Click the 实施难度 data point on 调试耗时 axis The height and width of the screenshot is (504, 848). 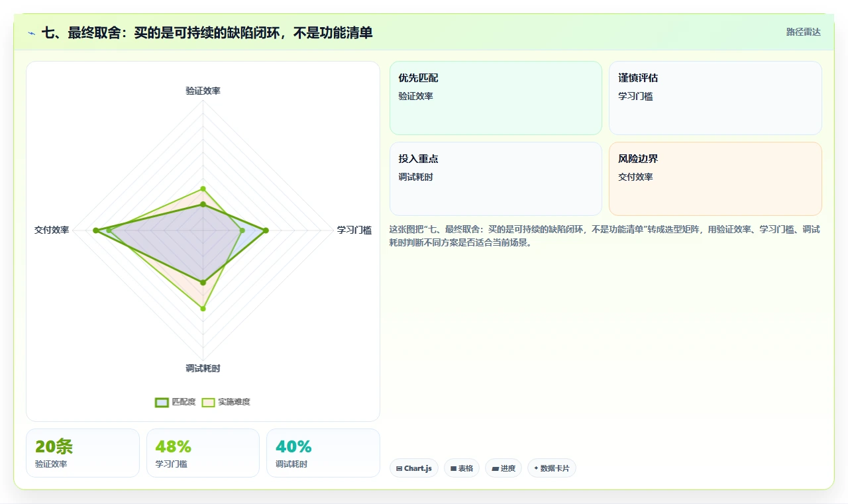click(x=203, y=309)
